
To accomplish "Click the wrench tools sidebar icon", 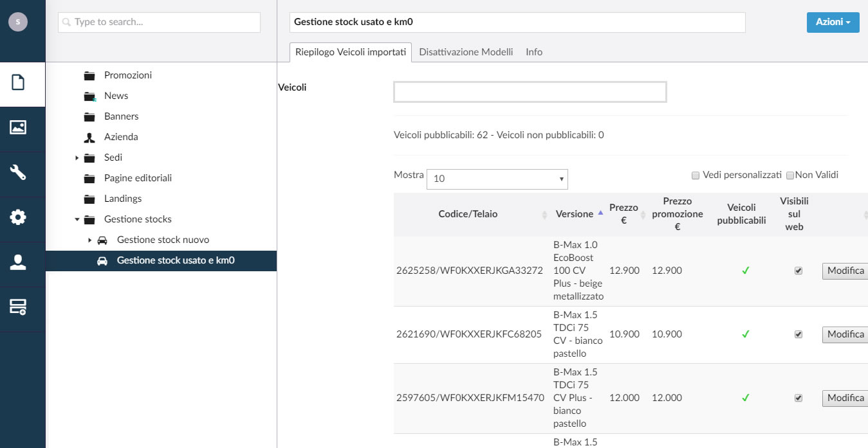I will [18, 172].
